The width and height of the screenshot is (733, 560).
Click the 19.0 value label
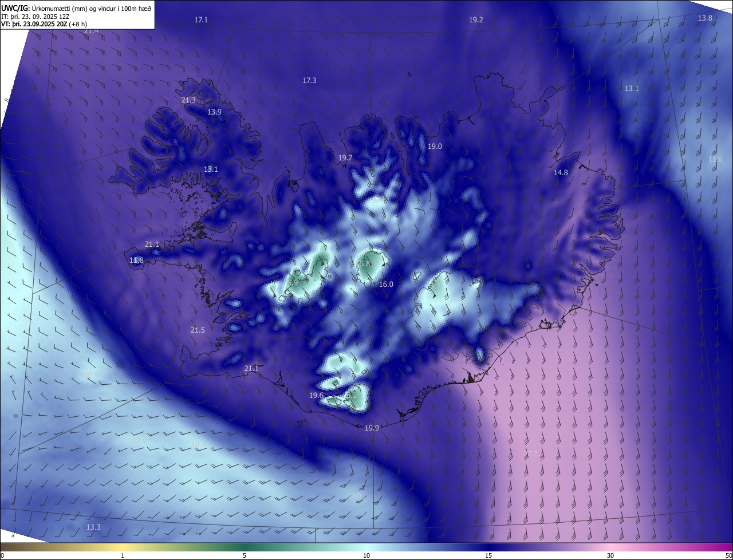coord(435,146)
